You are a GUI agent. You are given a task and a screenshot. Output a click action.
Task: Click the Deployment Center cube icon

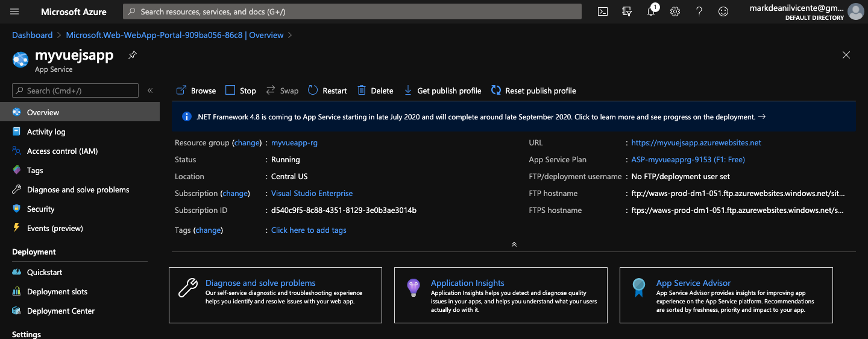pyautogui.click(x=16, y=311)
